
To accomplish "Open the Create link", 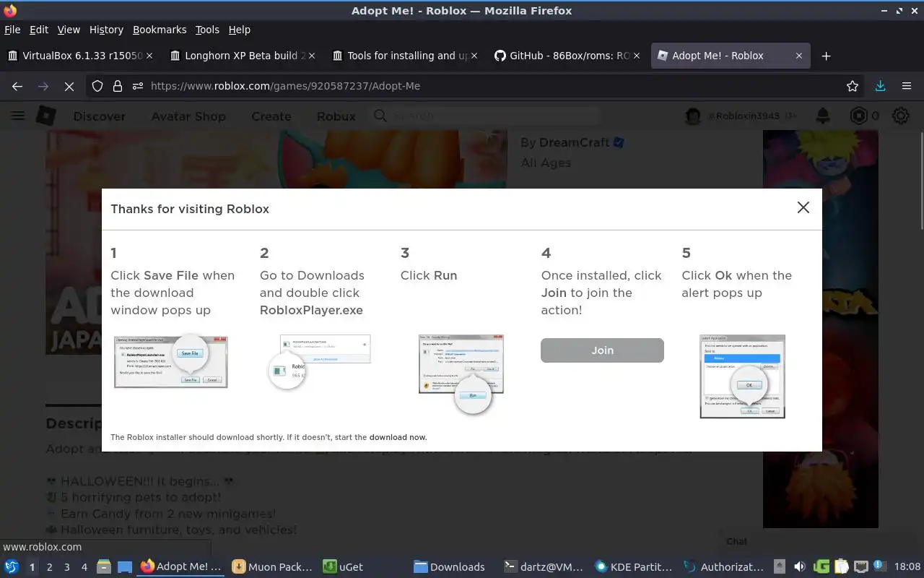I will 271,116.
